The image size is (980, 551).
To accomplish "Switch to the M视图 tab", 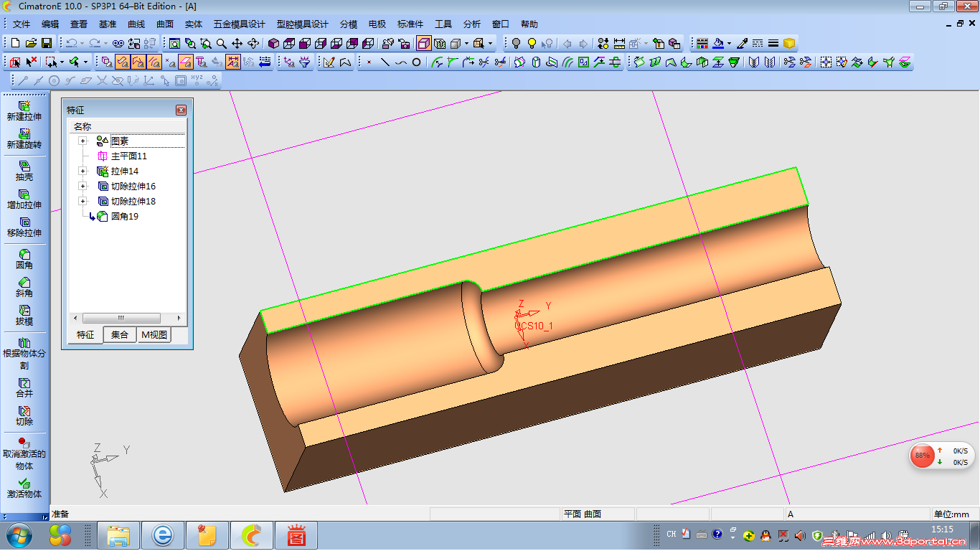I will pyautogui.click(x=154, y=335).
